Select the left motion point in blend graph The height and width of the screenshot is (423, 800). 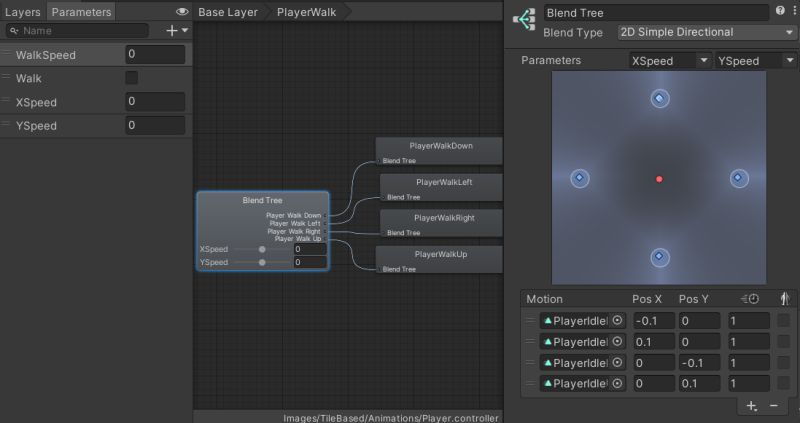point(580,178)
